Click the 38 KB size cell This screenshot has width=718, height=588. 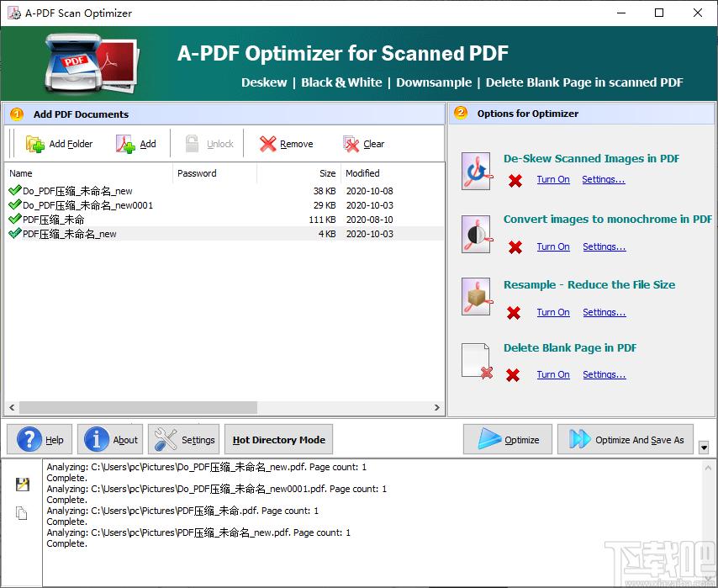tap(325, 191)
